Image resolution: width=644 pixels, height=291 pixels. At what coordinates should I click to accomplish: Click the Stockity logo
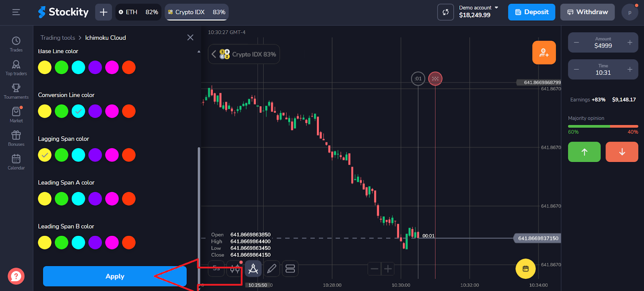63,12
